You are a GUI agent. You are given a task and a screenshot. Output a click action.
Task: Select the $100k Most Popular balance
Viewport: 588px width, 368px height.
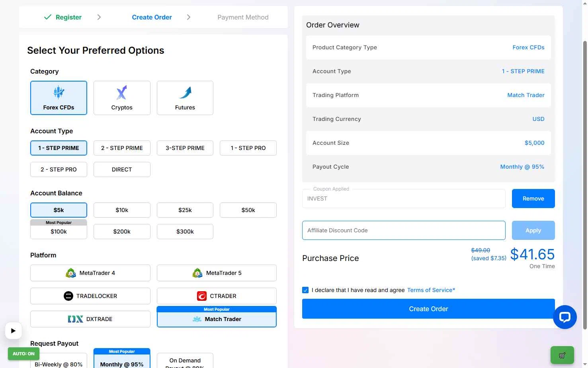(x=59, y=230)
